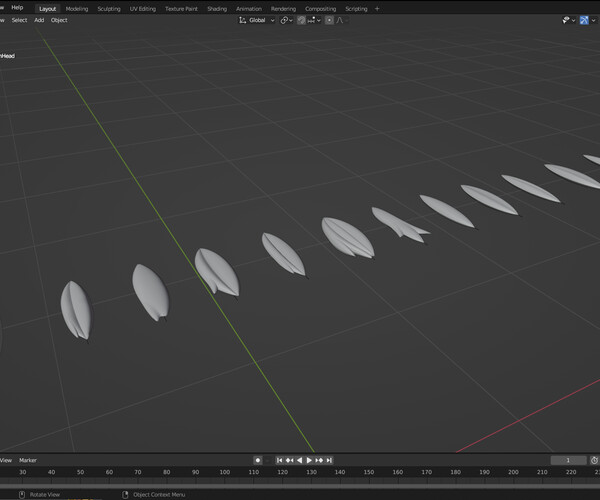The height and width of the screenshot is (500, 600).
Task: Open the Help menu
Action: pos(17,7)
